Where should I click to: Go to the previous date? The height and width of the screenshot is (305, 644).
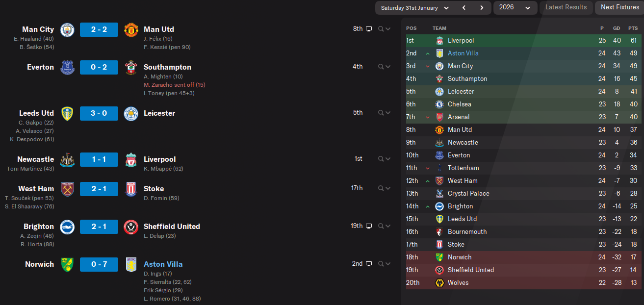point(464,8)
